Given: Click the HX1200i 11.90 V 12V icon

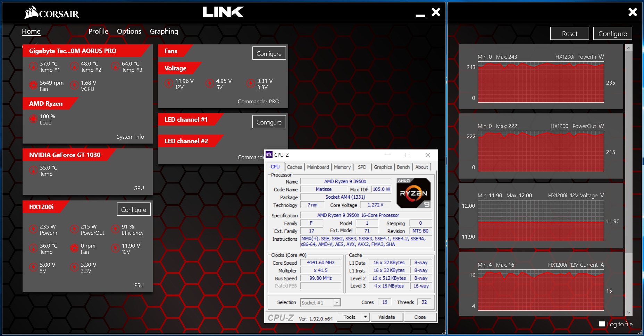Looking at the screenshot, I should (115, 248).
